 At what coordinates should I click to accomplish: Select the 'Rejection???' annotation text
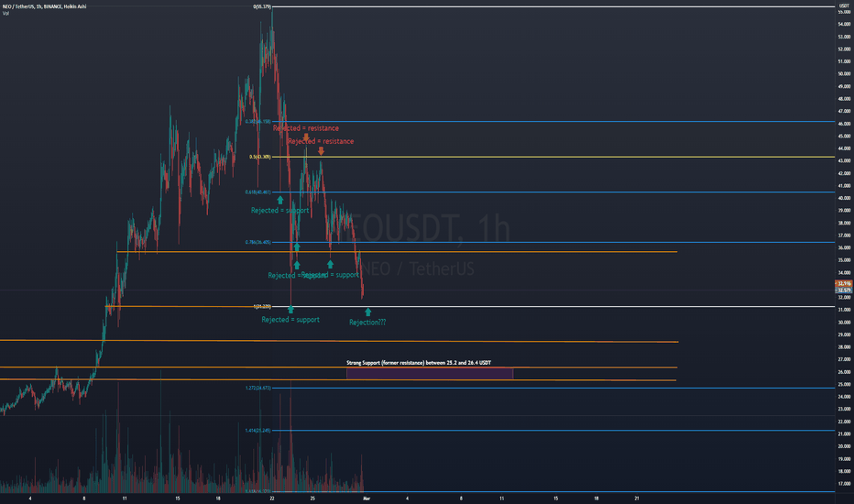pyautogui.click(x=367, y=323)
